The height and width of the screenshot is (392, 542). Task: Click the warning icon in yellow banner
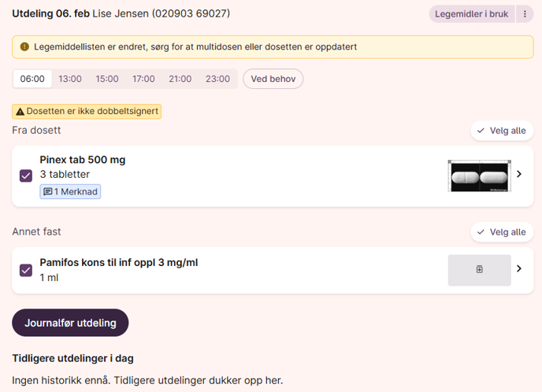[24, 46]
